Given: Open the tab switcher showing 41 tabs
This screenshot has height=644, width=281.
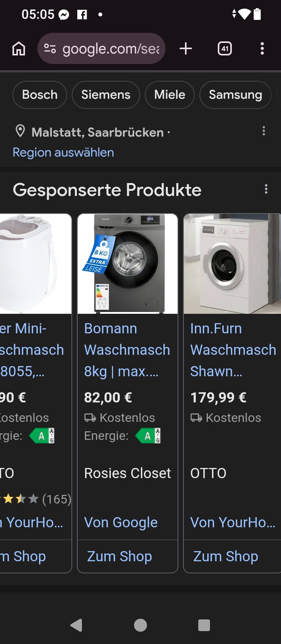Looking at the screenshot, I should (x=225, y=49).
